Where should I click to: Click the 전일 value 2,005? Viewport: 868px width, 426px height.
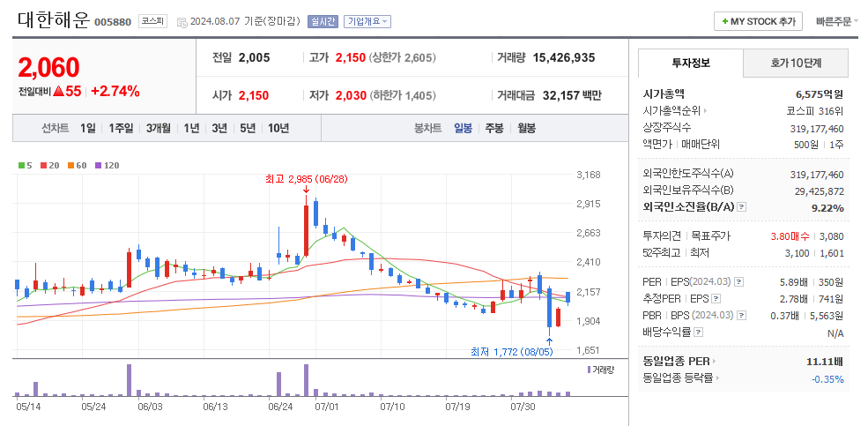[x=254, y=57]
